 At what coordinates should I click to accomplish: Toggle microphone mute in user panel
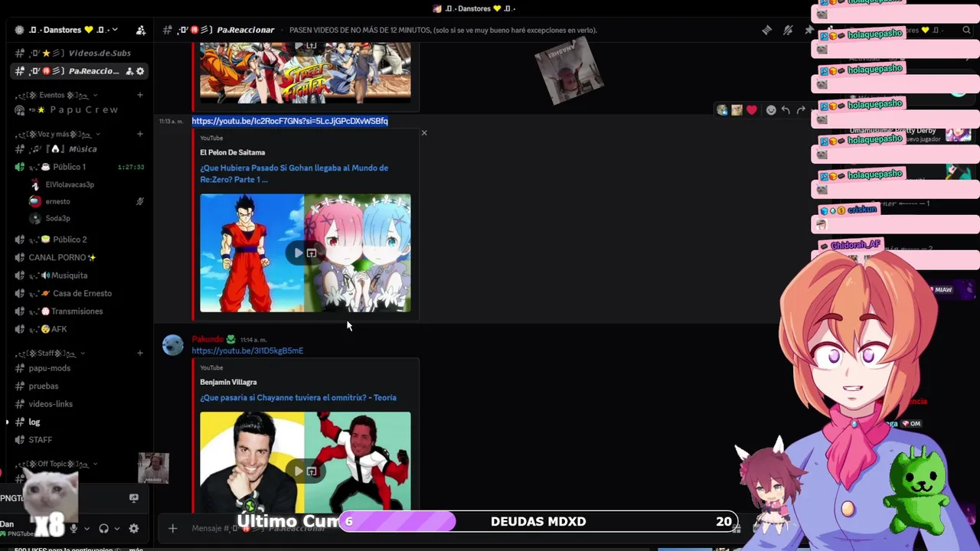point(73,528)
